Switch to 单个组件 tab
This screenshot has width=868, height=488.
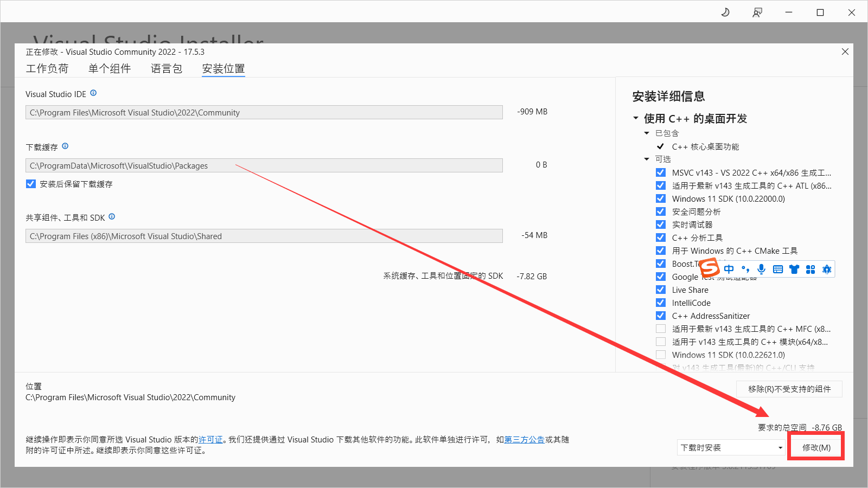110,68
